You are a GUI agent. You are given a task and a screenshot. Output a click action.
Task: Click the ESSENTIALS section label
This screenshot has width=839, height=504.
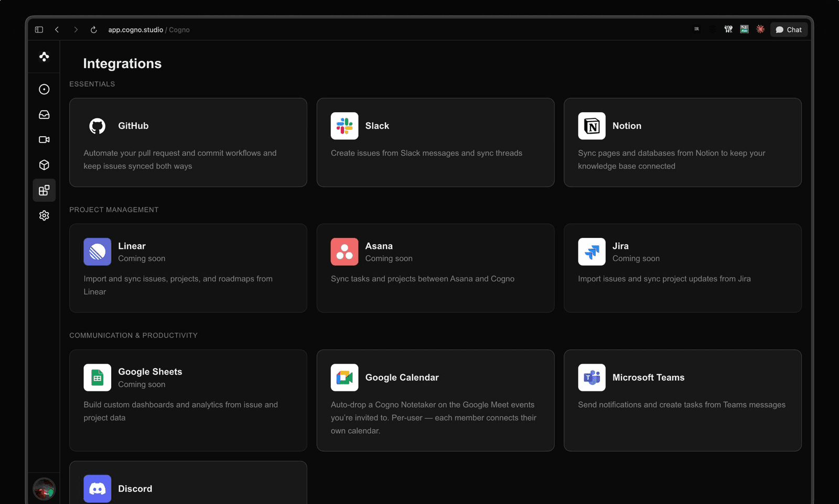click(x=92, y=84)
